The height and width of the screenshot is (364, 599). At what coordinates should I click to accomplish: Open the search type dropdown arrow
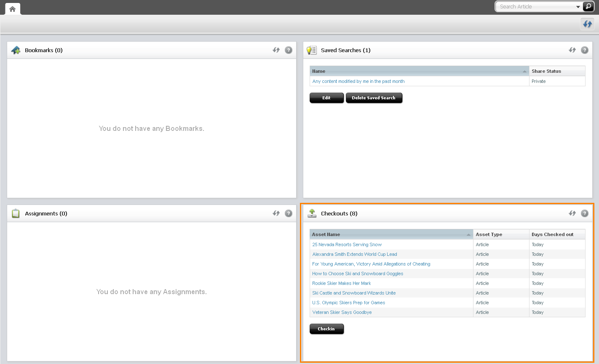coord(578,7)
